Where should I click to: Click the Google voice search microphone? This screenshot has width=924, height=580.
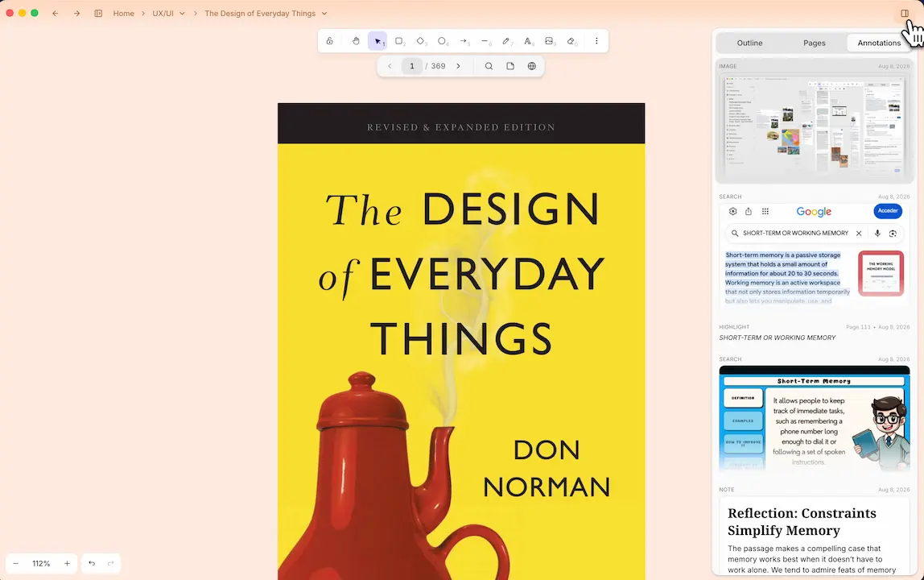(877, 234)
